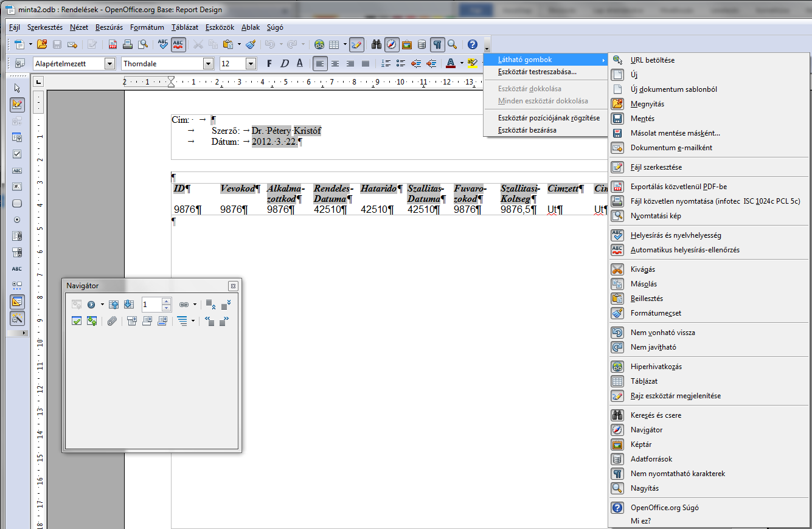
Task: Click the Set Reminder paperclip icon in Navigator
Action: click(x=111, y=321)
